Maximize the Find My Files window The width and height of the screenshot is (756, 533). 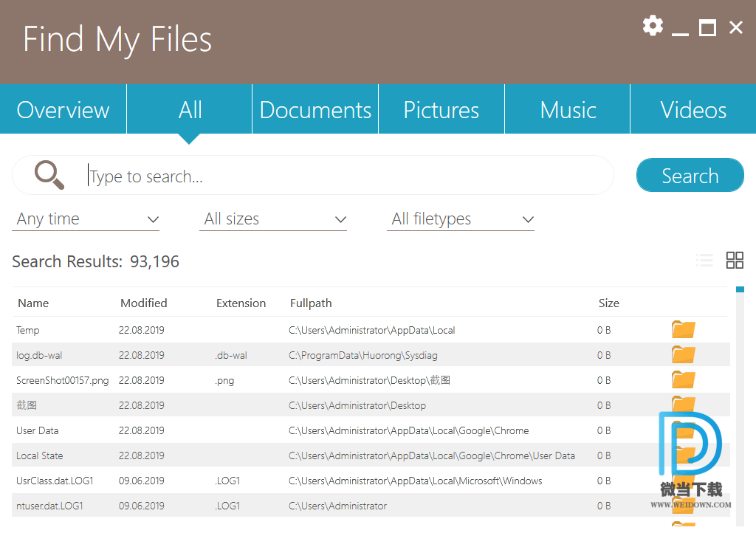click(x=707, y=27)
